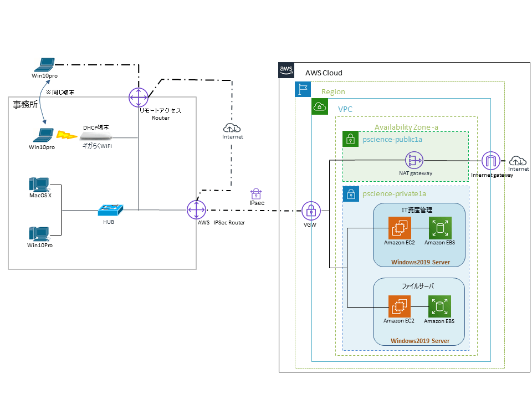Select the Region flag icon

tap(303, 90)
